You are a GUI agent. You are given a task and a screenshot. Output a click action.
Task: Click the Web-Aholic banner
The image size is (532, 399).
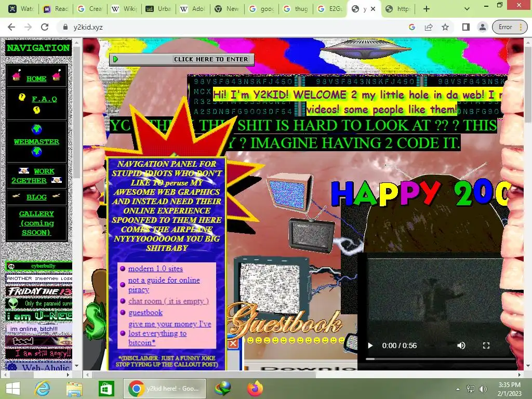tap(39, 367)
